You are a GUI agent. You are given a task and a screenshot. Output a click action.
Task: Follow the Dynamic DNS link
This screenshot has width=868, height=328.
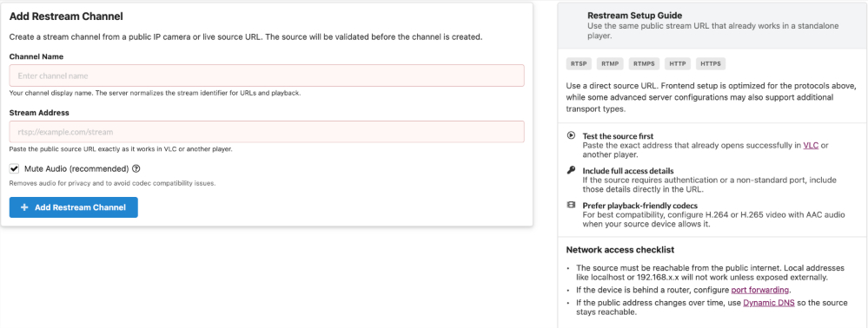pos(769,303)
